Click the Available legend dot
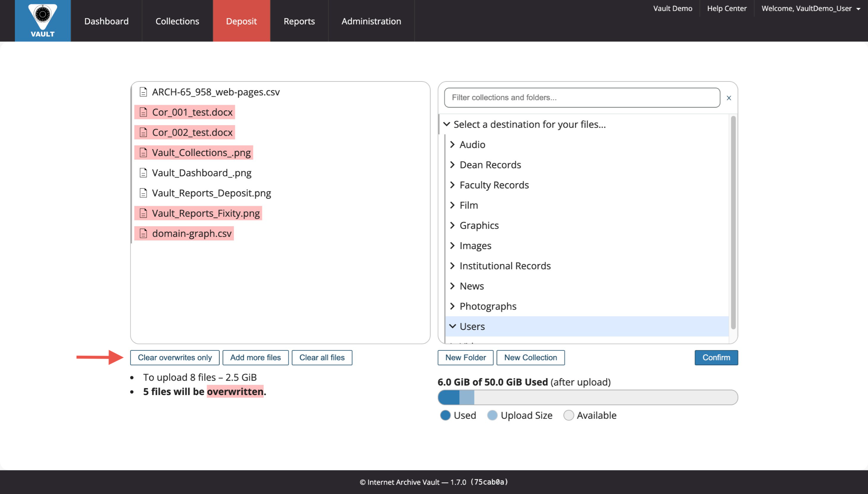 click(x=568, y=415)
